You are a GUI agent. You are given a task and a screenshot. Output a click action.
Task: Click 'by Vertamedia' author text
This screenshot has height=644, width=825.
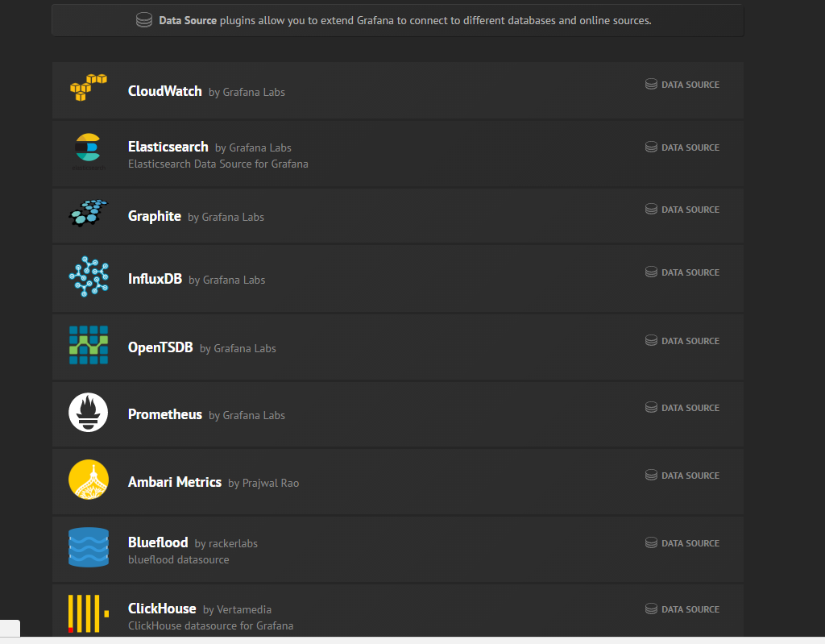pyautogui.click(x=238, y=610)
